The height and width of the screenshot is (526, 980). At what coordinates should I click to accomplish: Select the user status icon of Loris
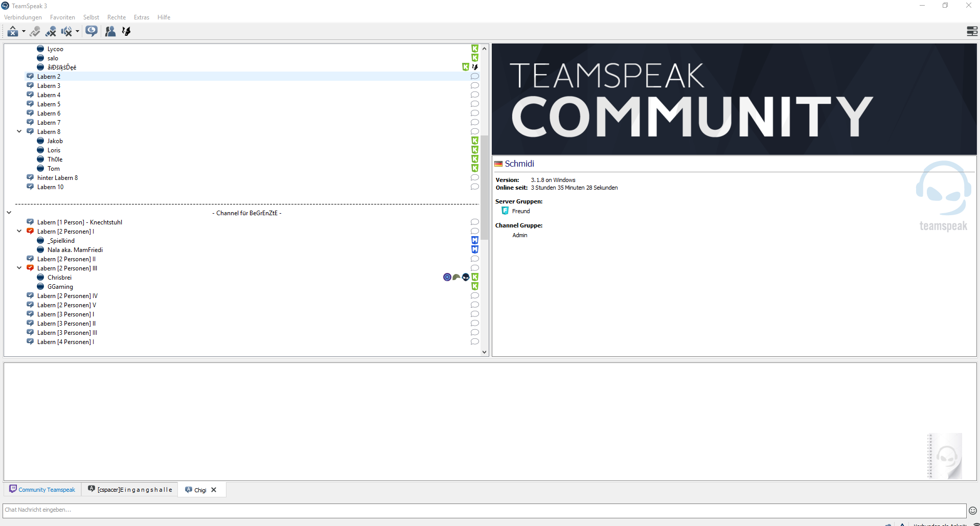[40, 150]
